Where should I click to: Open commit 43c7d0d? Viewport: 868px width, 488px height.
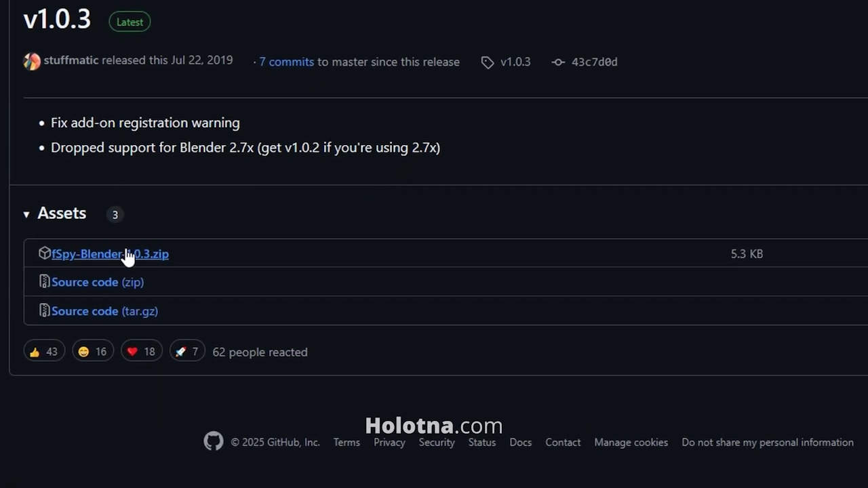tap(595, 62)
